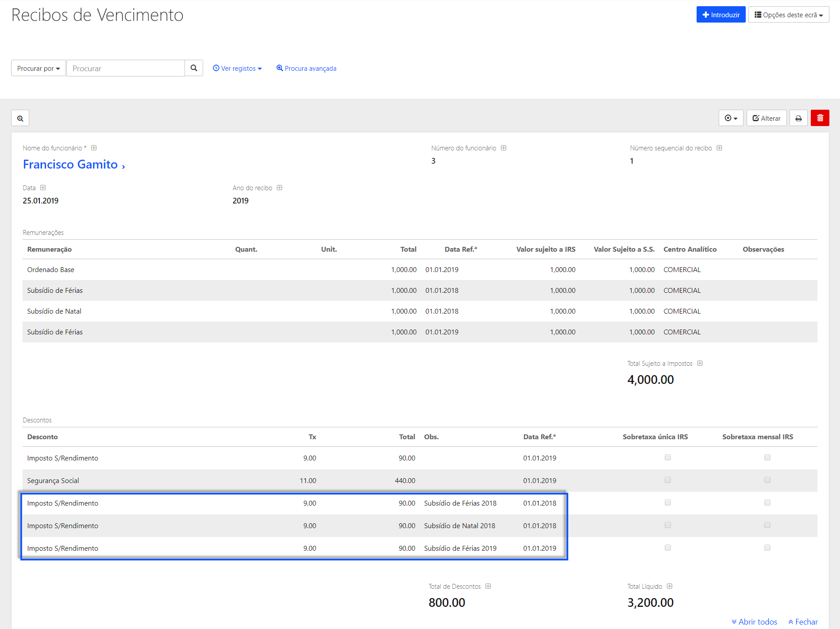Viewport: 840px width, 629px height.
Task: Toggle Sobretaxa mensal IRS in first discount row
Action: (767, 457)
